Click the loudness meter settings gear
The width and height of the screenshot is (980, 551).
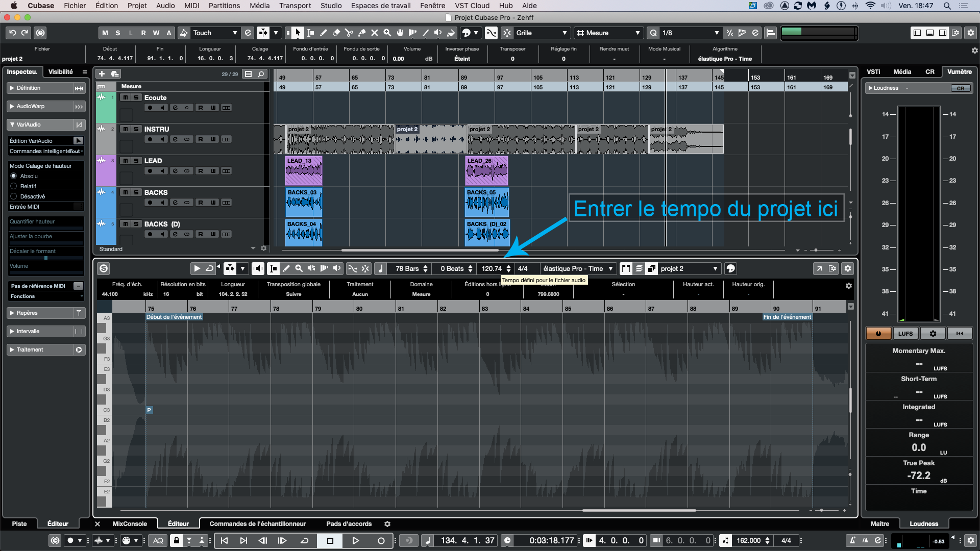[x=933, y=334]
